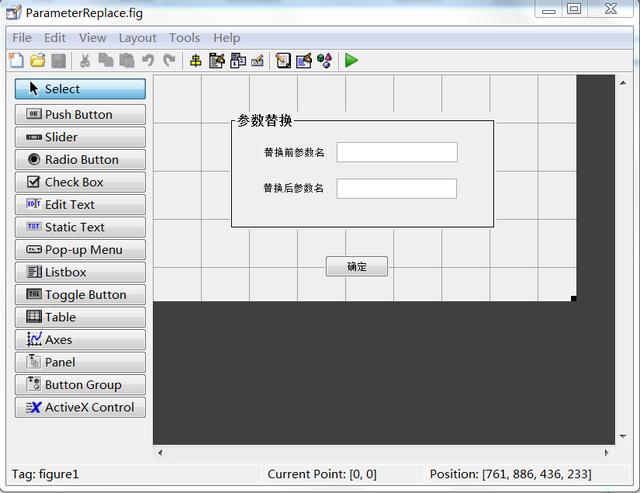Viewport: 640px width, 493px height.
Task: Click the 替换后参数名 edit field
Action: (x=396, y=189)
